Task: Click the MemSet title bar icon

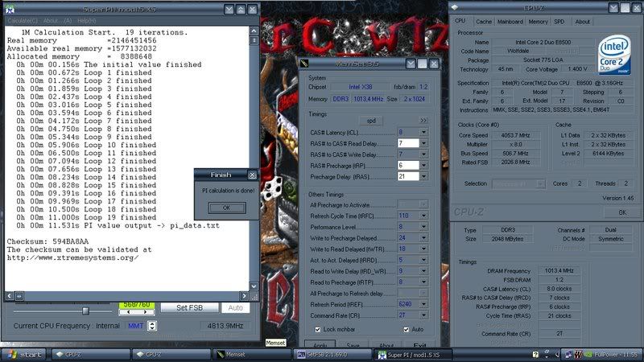Action: point(304,64)
